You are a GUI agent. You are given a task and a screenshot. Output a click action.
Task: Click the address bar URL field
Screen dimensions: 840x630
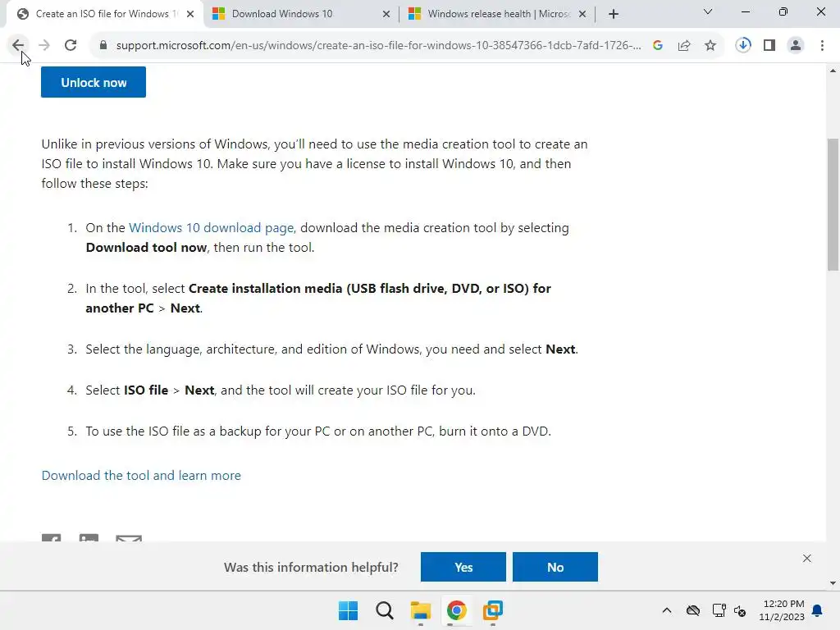click(x=378, y=45)
